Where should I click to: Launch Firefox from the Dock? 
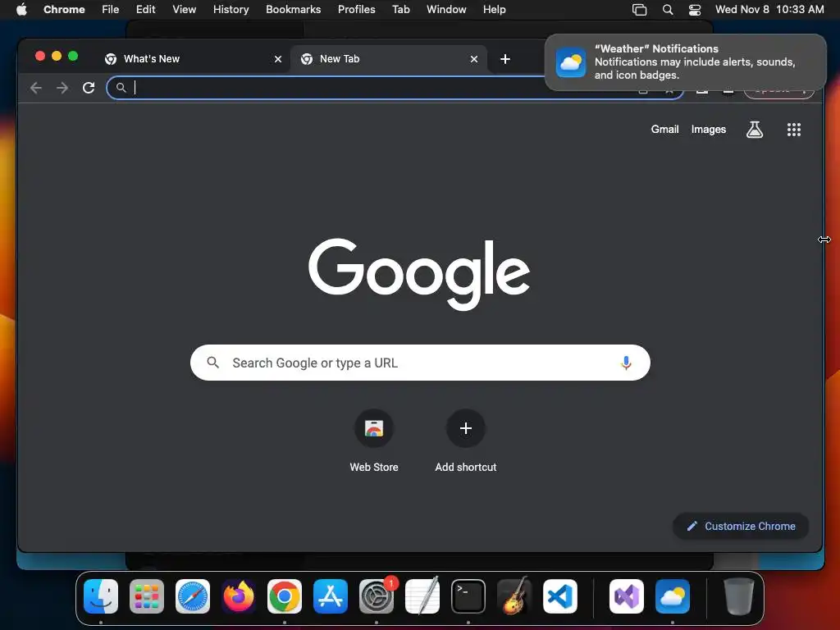pyautogui.click(x=239, y=596)
